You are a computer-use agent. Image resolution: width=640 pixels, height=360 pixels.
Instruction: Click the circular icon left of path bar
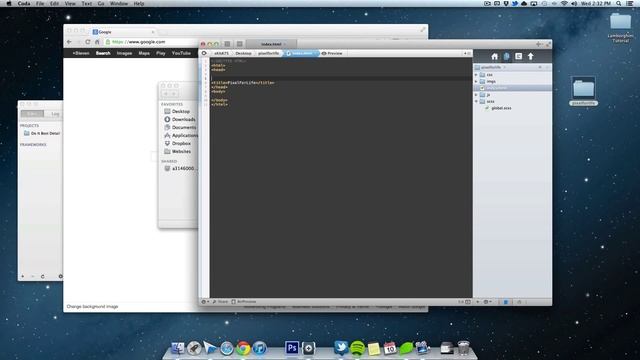(x=204, y=53)
